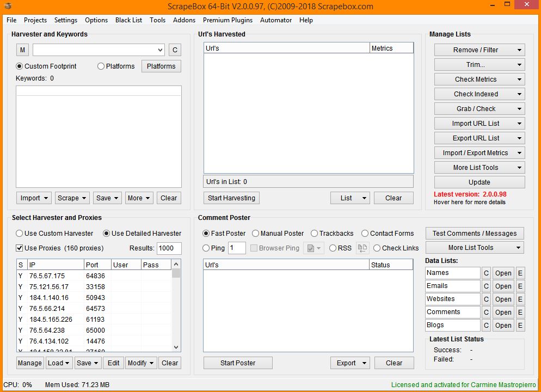Expand the Grab / Check dropdown
Viewport: 541px width, 392px height.
click(479, 109)
